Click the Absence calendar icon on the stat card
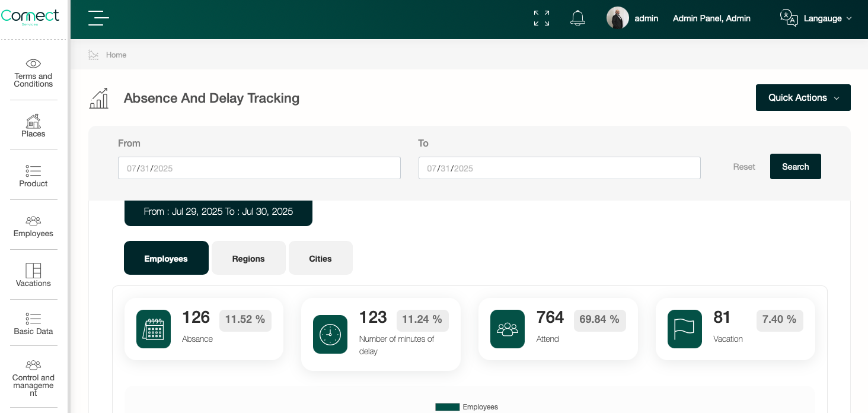 pos(154,329)
